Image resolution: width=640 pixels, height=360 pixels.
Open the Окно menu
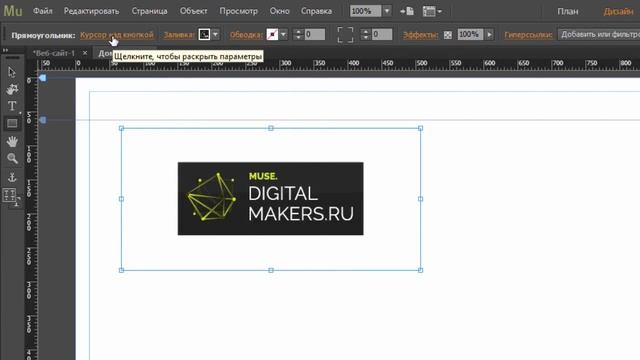280,11
